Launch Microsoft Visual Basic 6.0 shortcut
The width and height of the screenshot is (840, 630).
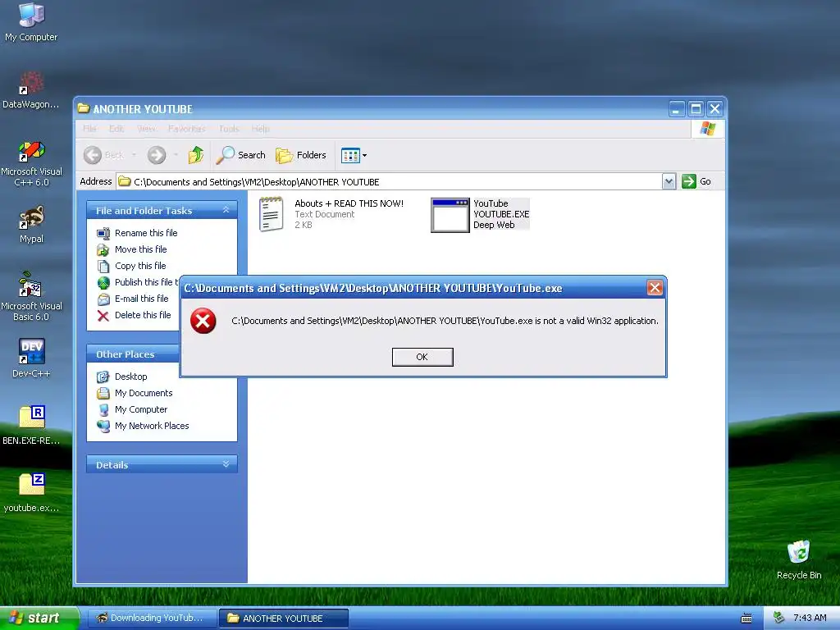31,296
